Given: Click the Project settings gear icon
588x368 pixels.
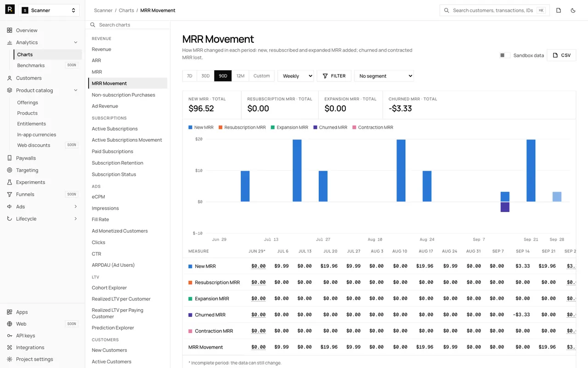Looking at the screenshot, I should pos(10,359).
